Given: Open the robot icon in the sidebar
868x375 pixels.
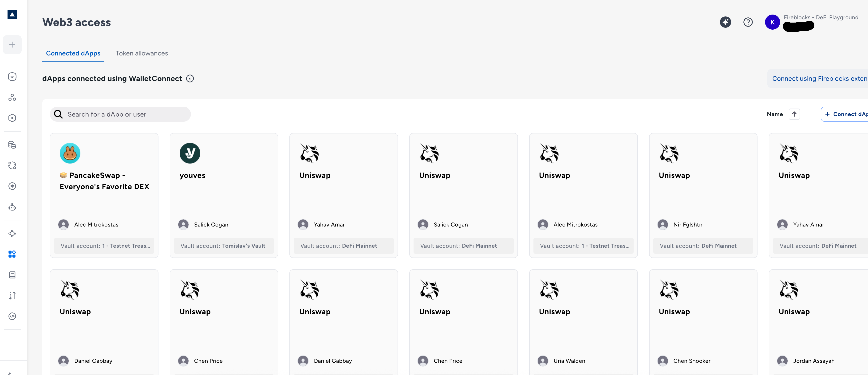Looking at the screenshot, I should pyautogui.click(x=12, y=207).
